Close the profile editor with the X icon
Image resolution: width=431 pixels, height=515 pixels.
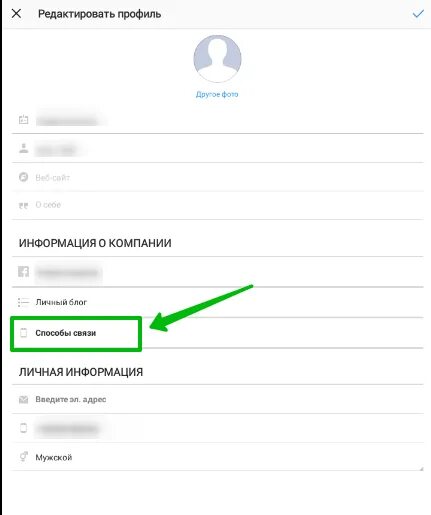16,14
